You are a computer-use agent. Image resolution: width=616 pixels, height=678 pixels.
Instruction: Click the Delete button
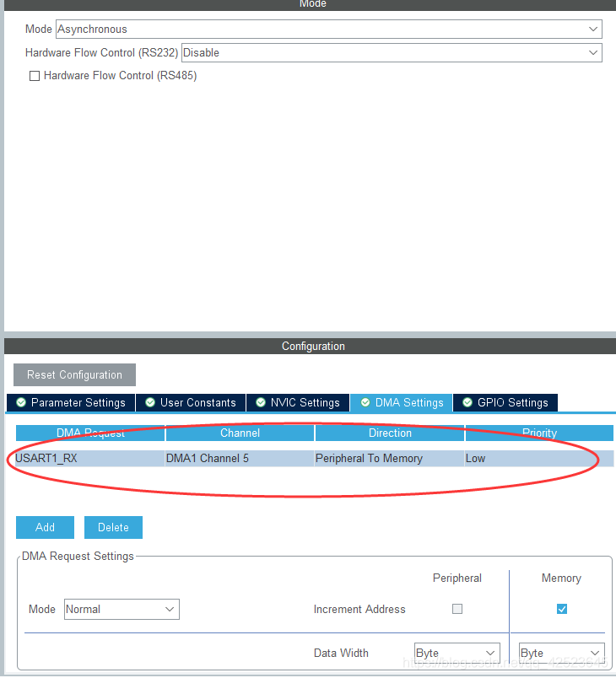(x=113, y=528)
